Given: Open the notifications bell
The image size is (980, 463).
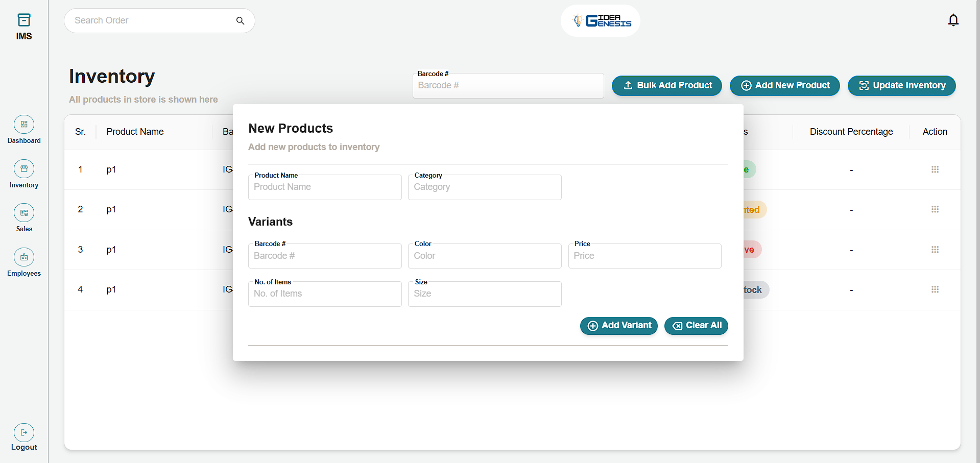Looking at the screenshot, I should (953, 20).
